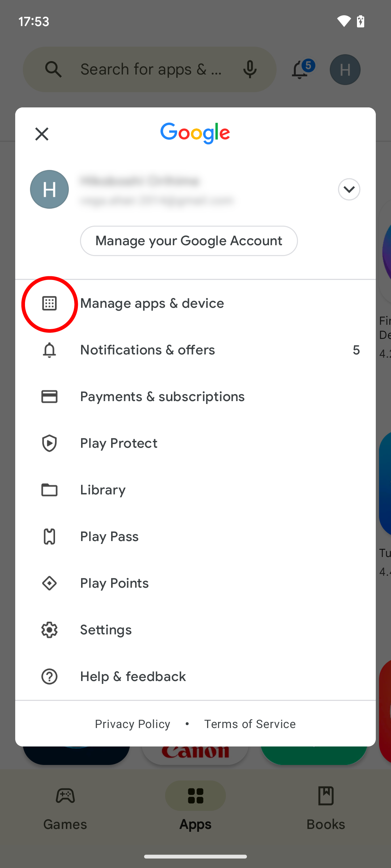Tap the Canon app thumbnail behind menu

195,755
